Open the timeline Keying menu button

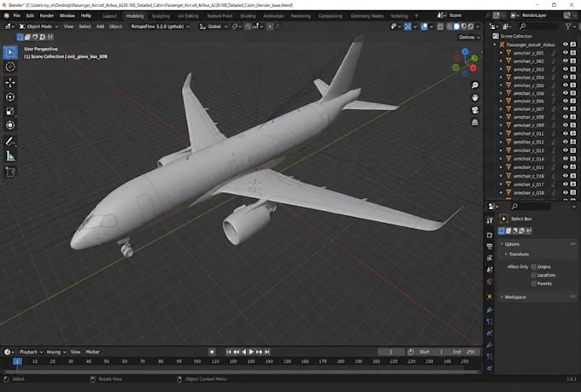pos(56,352)
